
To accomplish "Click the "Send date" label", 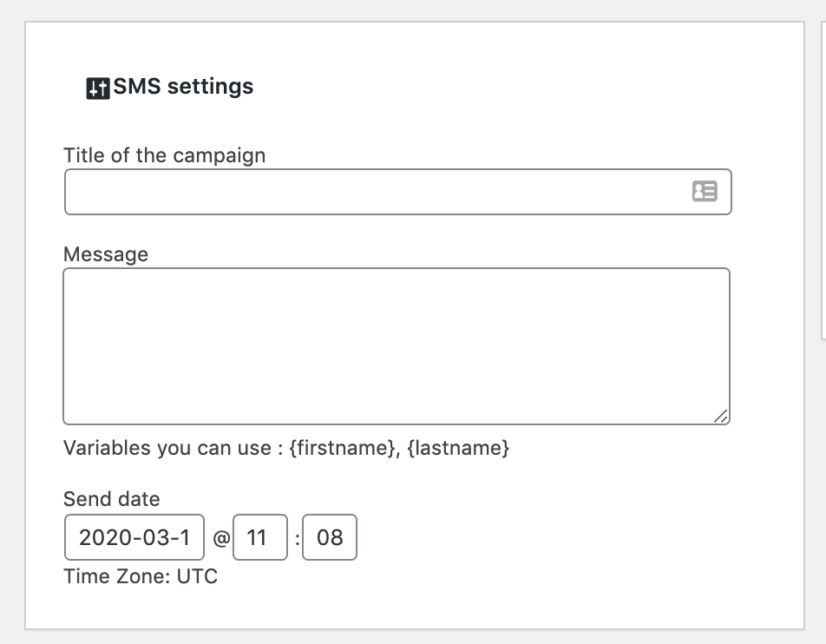I will pos(112,498).
